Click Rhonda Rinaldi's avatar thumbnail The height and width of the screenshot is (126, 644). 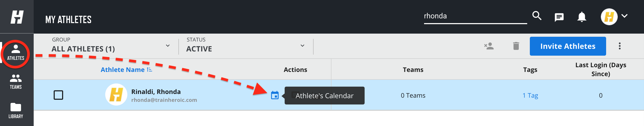click(116, 95)
